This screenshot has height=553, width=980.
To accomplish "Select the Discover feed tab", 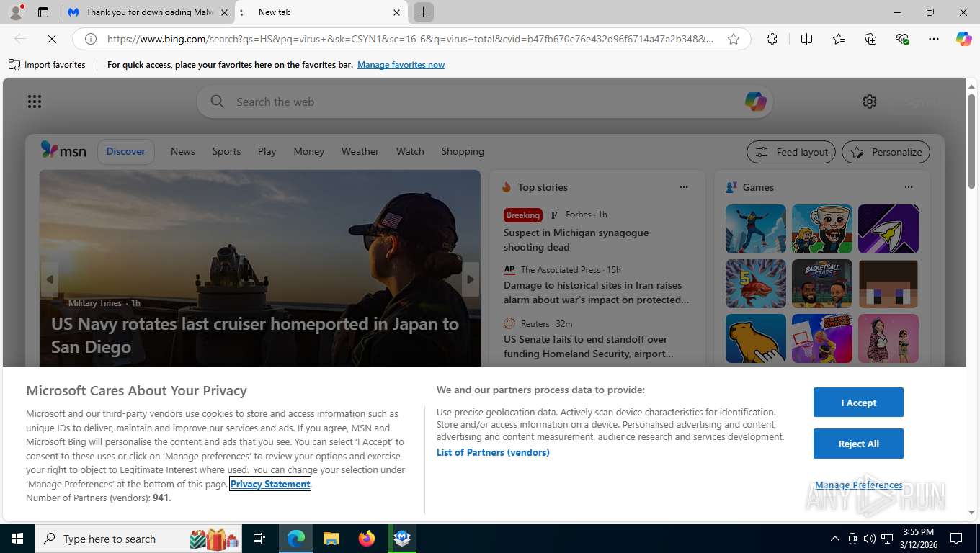I will point(126,151).
